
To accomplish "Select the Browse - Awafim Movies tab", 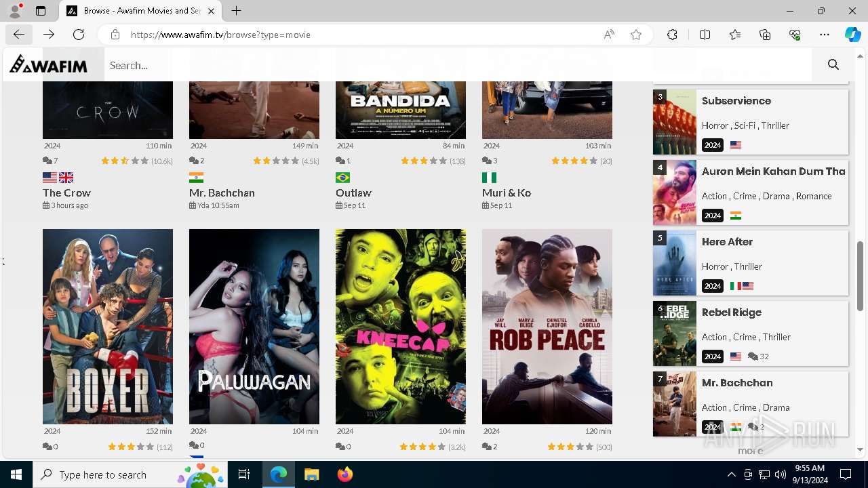I will click(x=140, y=11).
